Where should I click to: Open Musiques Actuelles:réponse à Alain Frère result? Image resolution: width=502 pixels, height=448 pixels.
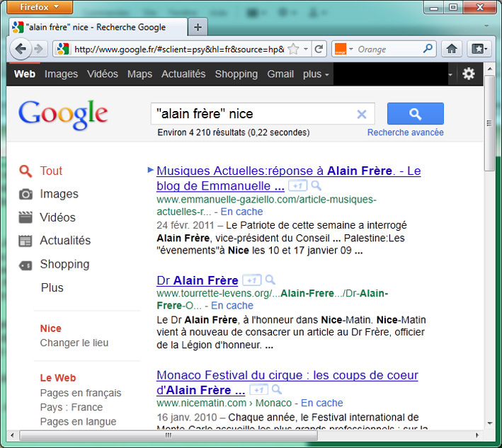point(288,178)
